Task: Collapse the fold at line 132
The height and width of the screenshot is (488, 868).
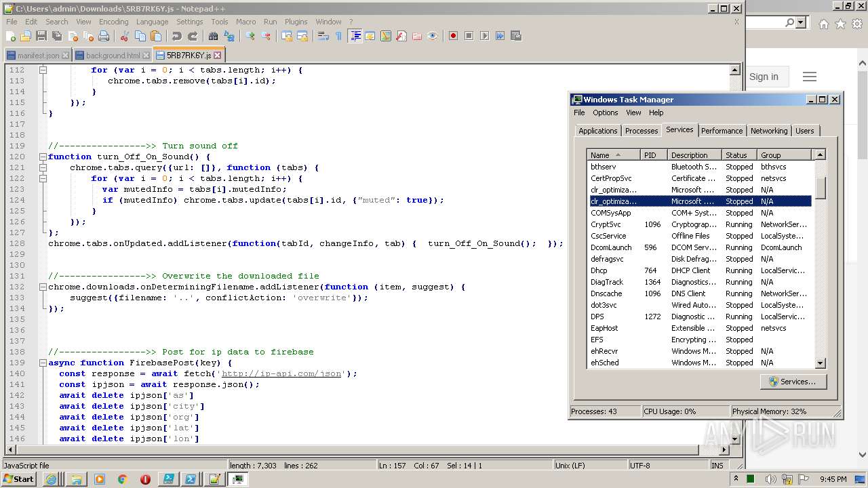Action: [x=42, y=287]
